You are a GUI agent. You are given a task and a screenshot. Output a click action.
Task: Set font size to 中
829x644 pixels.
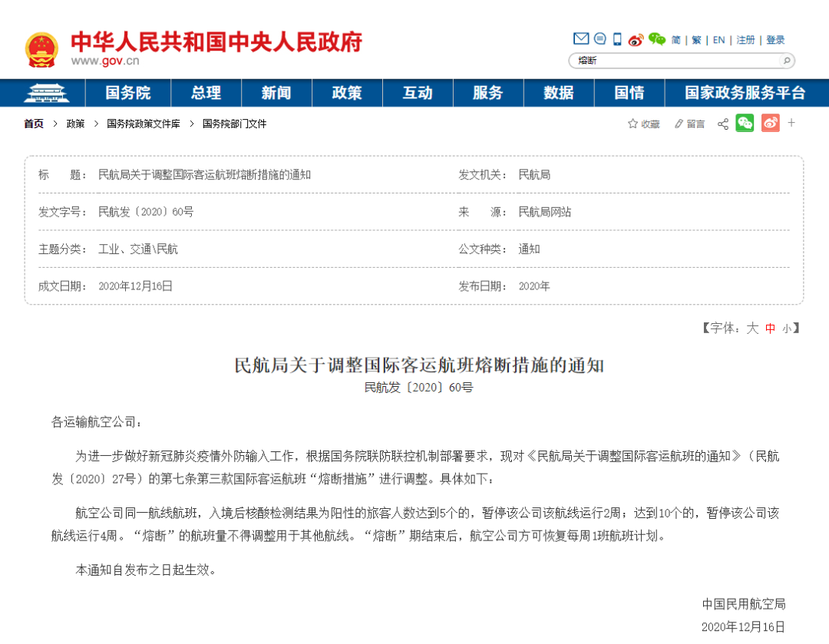[771, 329]
